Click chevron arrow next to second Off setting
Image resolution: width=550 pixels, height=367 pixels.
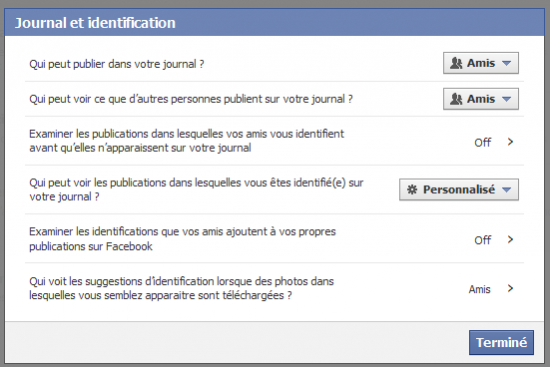tap(510, 240)
